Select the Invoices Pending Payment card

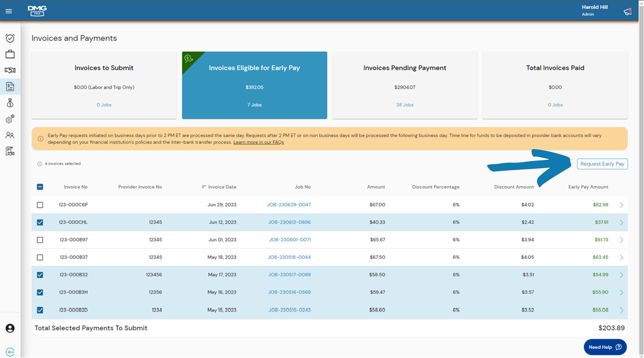[405, 85]
